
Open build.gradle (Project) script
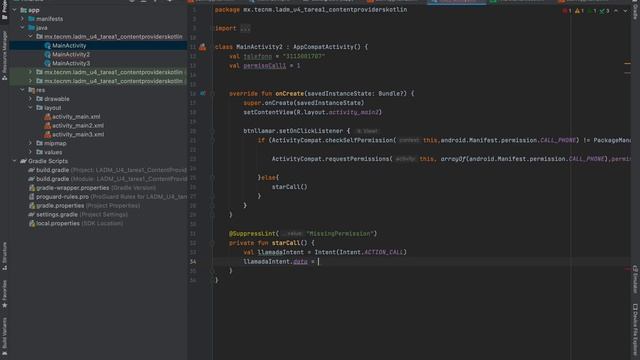(x=111, y=170)
